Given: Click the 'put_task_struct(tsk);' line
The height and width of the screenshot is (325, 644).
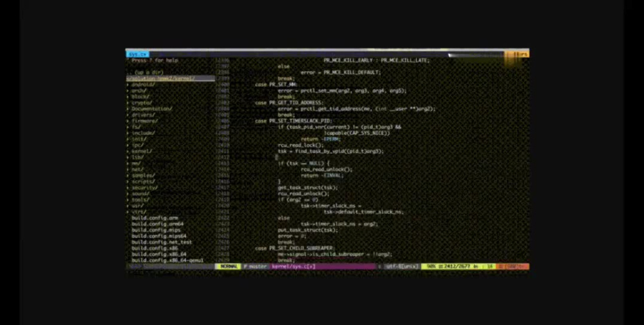Looking at the screenshot, I should [x=308, y=230].
